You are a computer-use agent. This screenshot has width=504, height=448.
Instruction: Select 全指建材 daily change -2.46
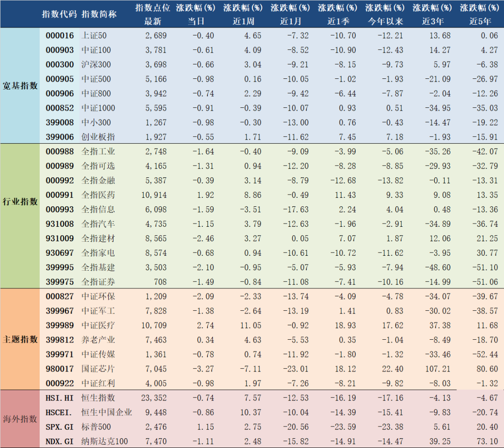pos(203,238)
